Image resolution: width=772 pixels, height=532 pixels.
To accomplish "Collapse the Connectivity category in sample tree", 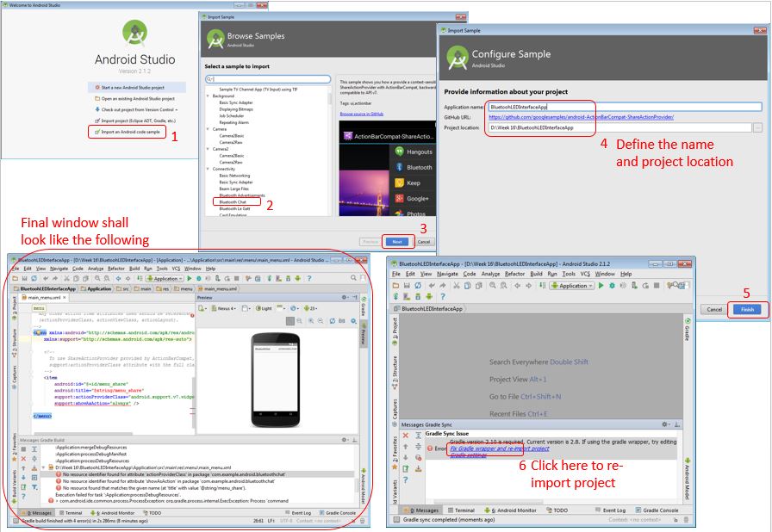I will pyautogui.click(x=209, y=169).
